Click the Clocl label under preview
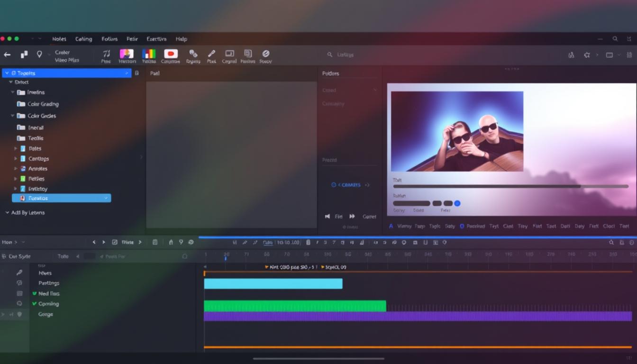Image resolution: width=637 pixels, height=364 pixels. [609, 226]
